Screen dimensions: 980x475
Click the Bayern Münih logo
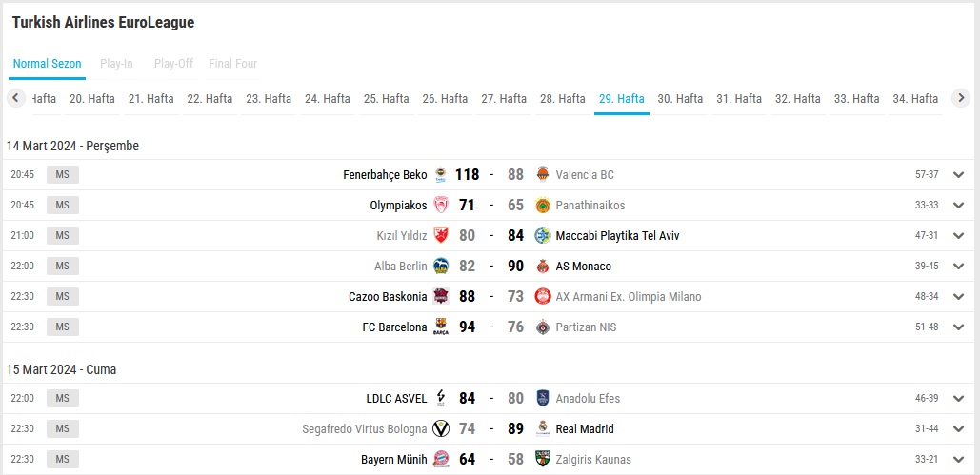pos(441,460)
